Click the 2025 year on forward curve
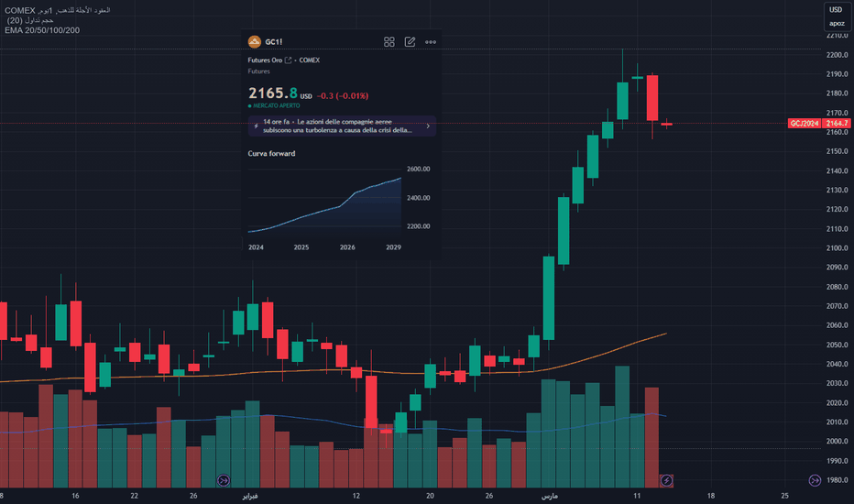The height and width of the screenshot is (504, 854). 301,247
